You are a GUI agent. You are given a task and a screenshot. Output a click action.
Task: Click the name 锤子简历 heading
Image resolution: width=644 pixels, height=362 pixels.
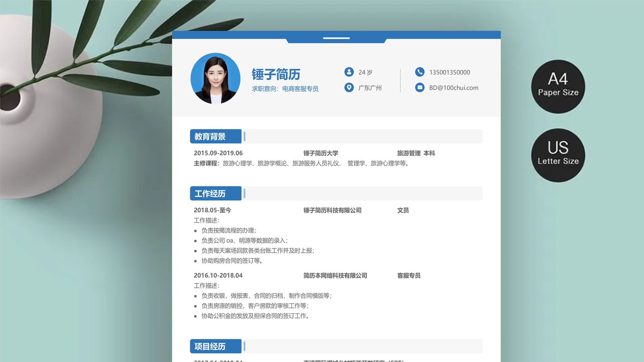[x=276, y=74]
